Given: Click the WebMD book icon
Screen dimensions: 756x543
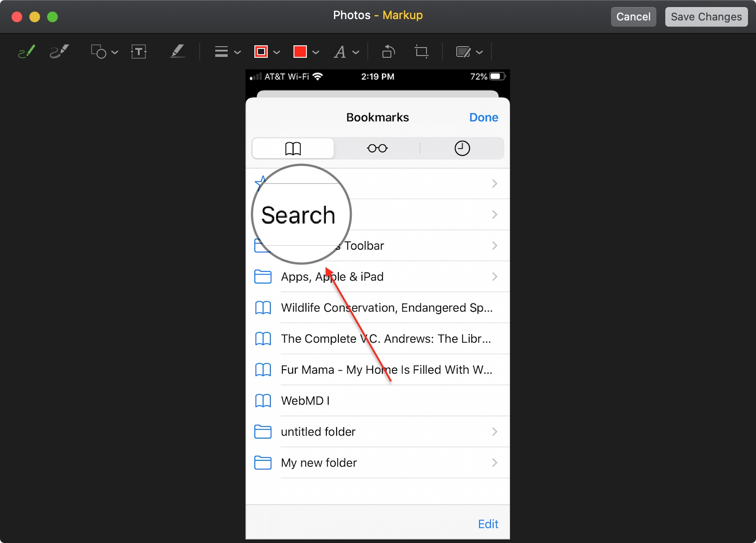Looking at the screenshot, I should point(263,401).
